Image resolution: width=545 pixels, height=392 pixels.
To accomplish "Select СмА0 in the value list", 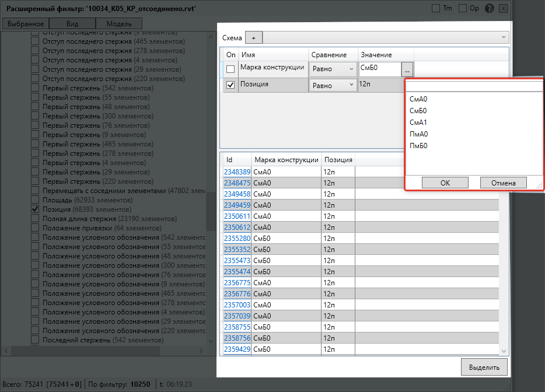I will (x=418, y=99).
